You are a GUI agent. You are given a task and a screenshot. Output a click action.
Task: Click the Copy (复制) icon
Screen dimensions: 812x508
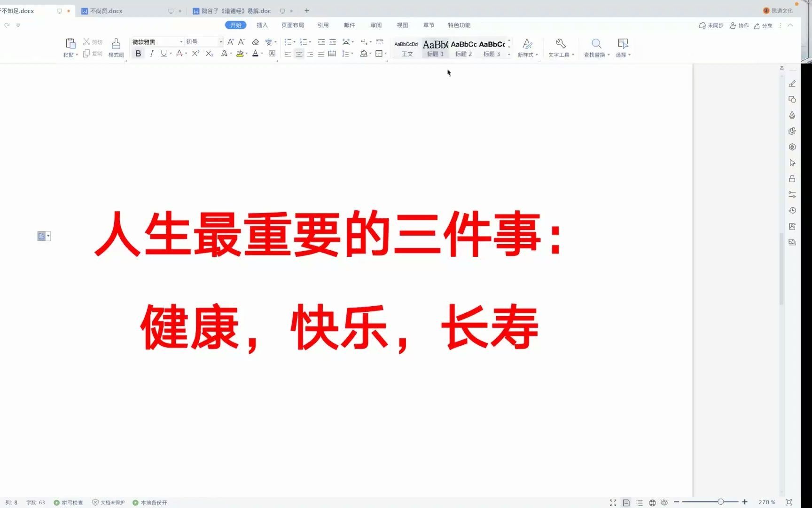[x=86, y=54]
